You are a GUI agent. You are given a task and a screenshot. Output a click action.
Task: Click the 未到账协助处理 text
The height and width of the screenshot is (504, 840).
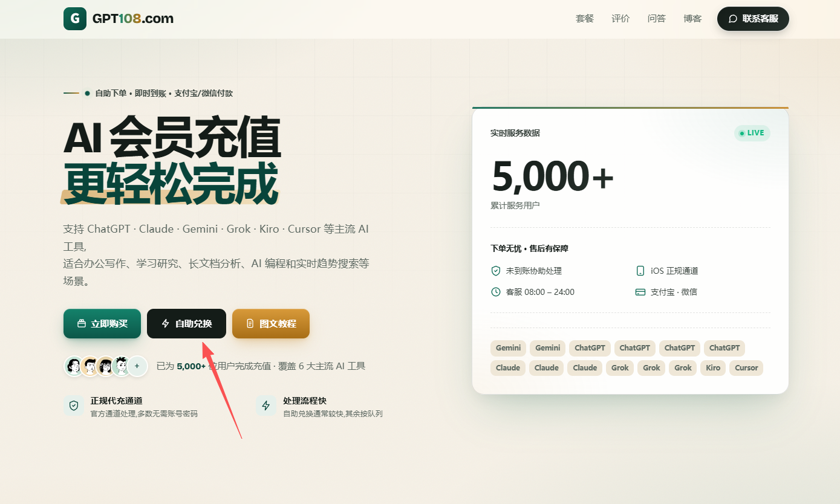[534, 271]
